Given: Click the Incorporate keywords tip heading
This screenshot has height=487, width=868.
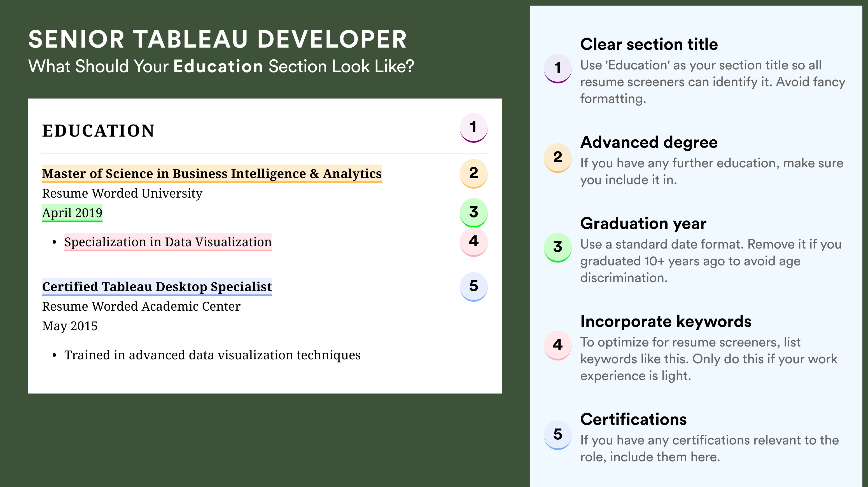Looking at the screenshot, I should tap(666, 322).
